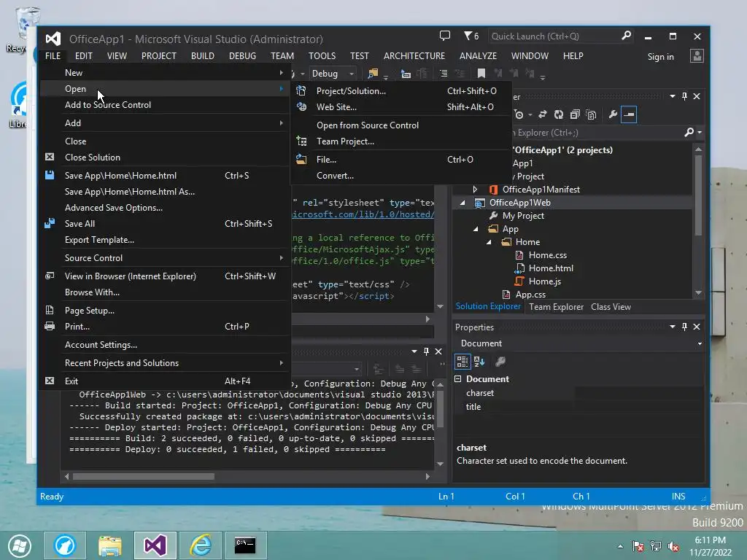Click the Collapse All icon in Solution Explorer
747x560 pixels.
point(575,114)
